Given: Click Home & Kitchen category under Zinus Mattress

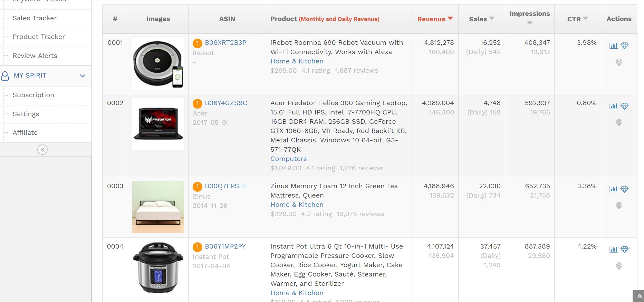Looking at the screenshot, I should point(297,205).
